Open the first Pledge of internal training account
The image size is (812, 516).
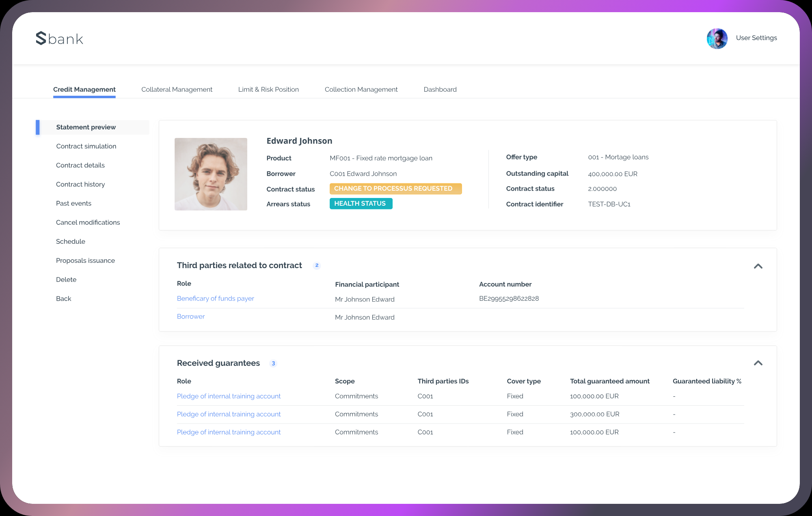(x=229, y=396)
